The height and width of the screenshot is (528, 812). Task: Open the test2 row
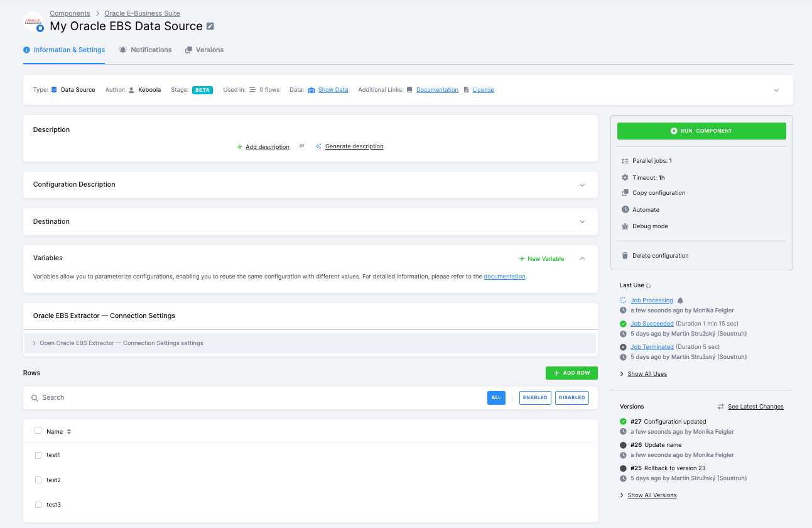pyautogui.click(x=53, y=480)
